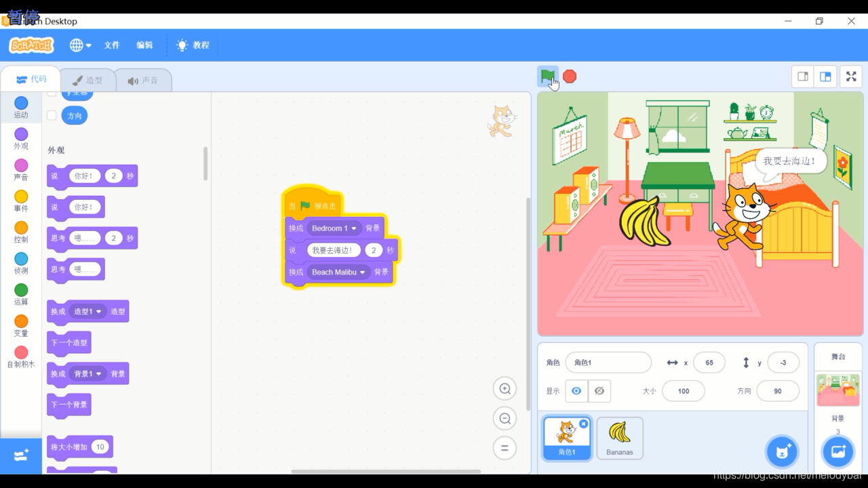Image resolution: width=868 pixels, height=488 pixels.
Task: Select the 变量 block category
Action: point(21,326)
